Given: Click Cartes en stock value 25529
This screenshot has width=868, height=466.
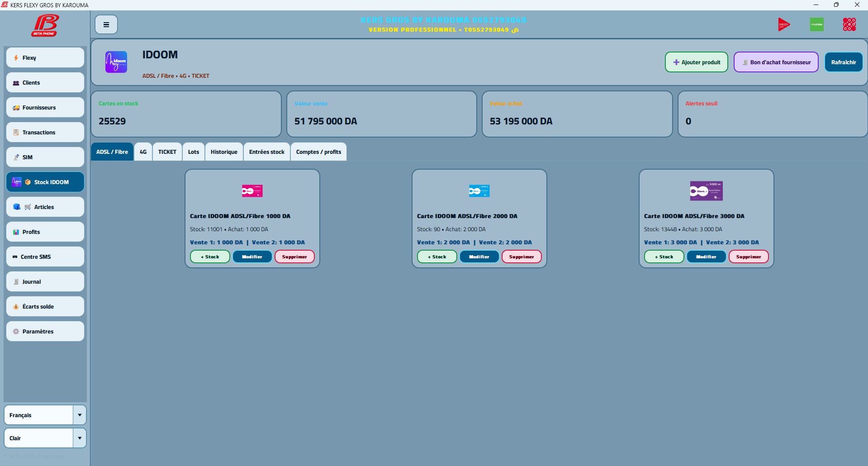Looking at the screenshot, I should 112,121.
